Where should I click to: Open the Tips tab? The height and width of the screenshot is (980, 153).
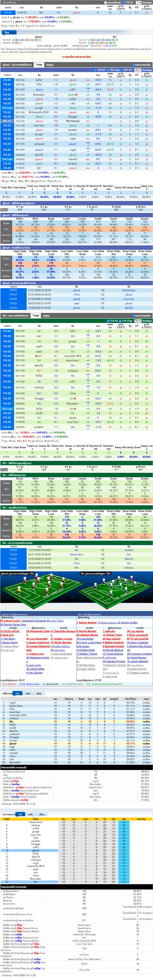6,32
